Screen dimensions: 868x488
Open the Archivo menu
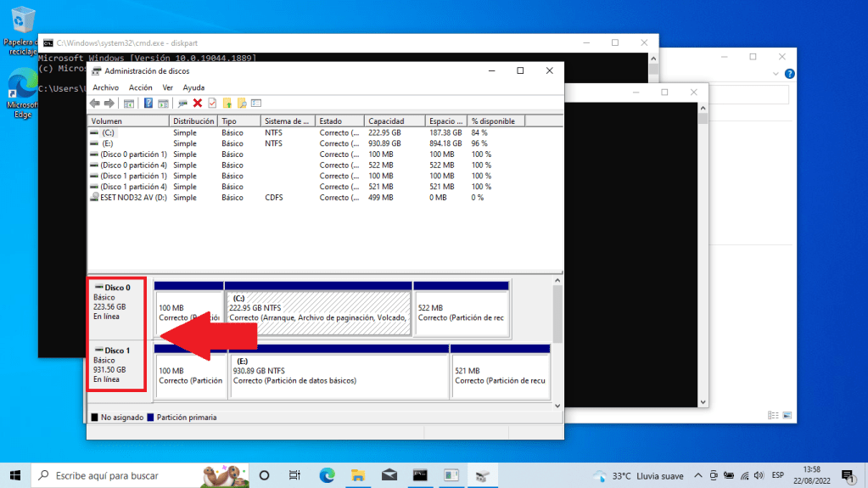[105, 87]
